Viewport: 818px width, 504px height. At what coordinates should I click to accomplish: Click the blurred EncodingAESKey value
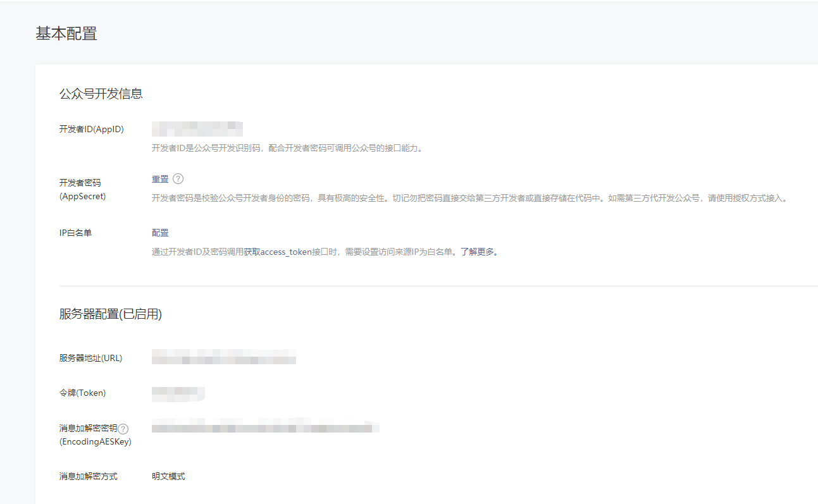pyautogui.click(x=266, y=426)
